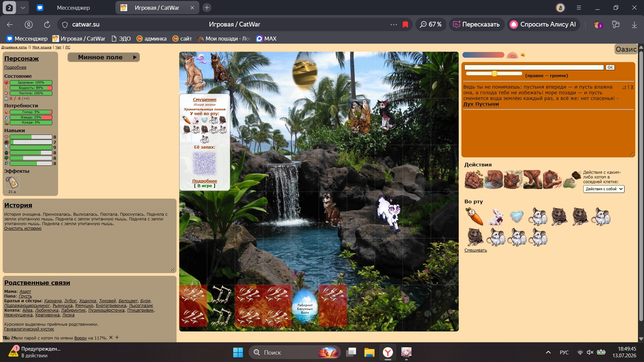
Task: Open the Чат link
Action: [58, 47]
